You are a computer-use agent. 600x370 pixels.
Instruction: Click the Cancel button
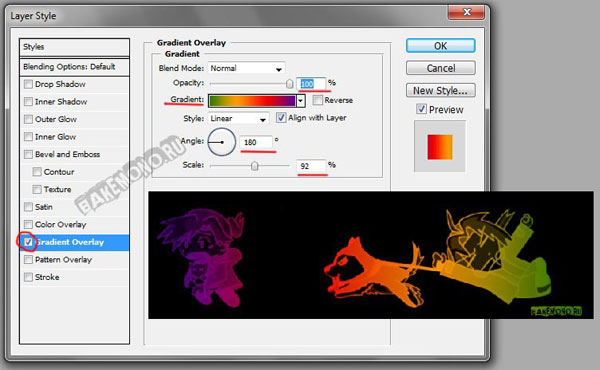pos(440,68)
